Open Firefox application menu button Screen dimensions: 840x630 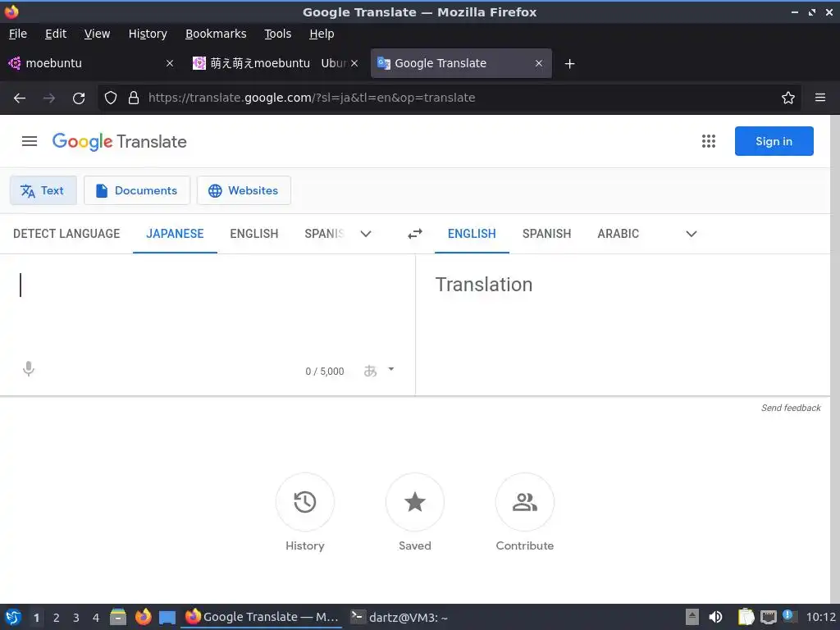(820, 98)
